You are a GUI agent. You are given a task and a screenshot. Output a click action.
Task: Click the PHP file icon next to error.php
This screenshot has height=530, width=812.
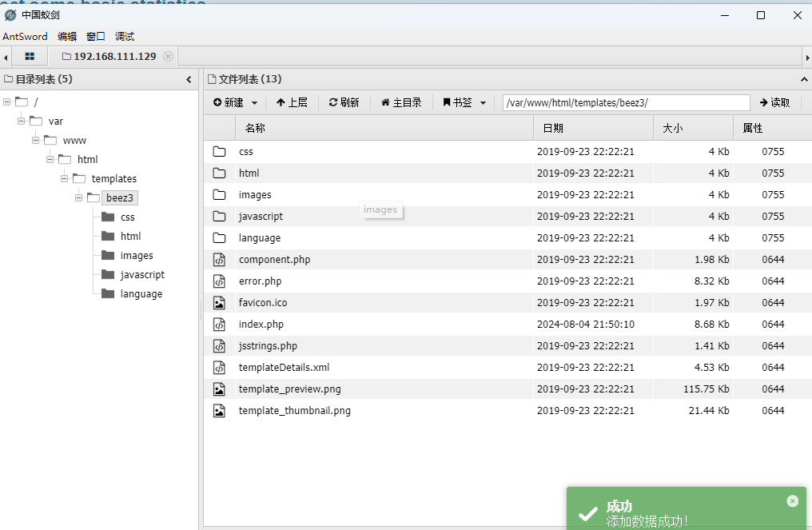coord(220,281)
